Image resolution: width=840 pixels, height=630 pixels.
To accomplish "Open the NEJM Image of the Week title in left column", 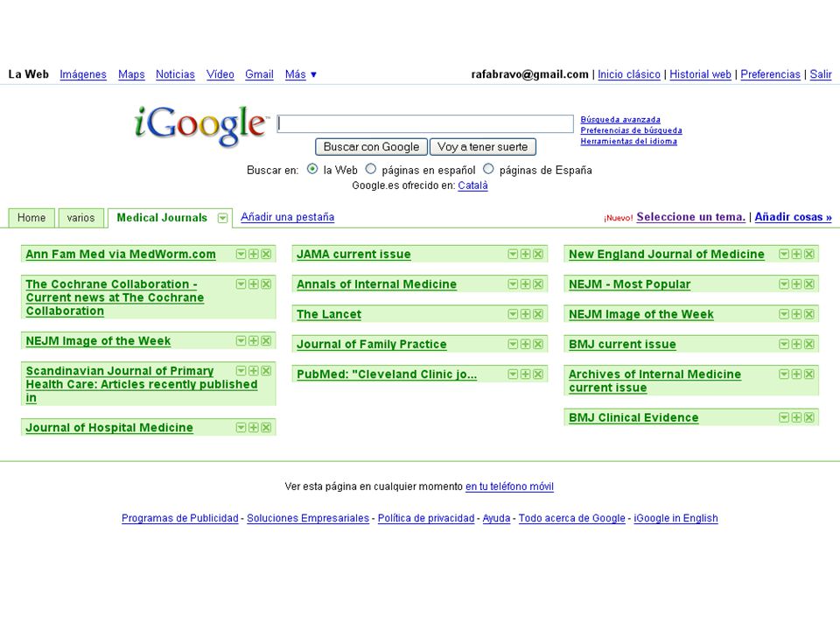I will tap(98, 340).
